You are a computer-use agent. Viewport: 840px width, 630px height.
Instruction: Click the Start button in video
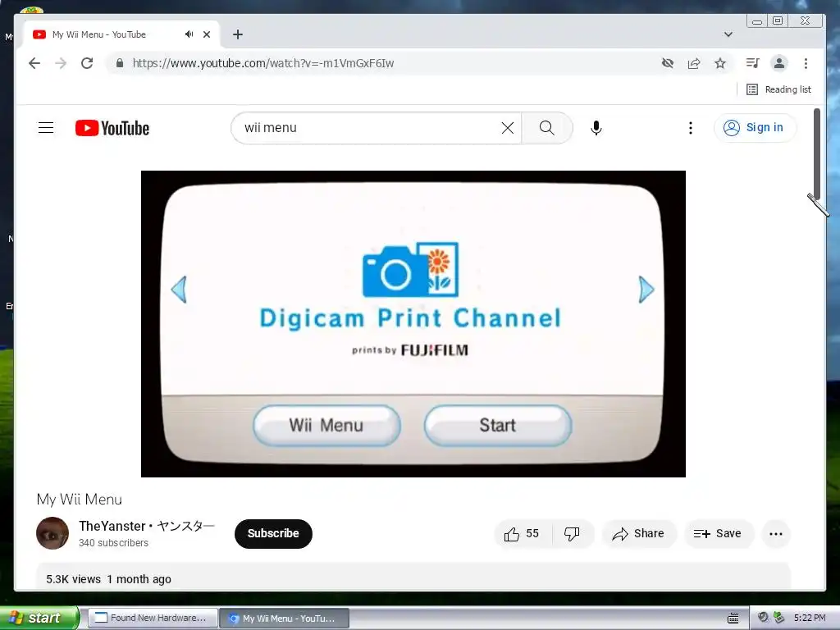coord(498,426)
